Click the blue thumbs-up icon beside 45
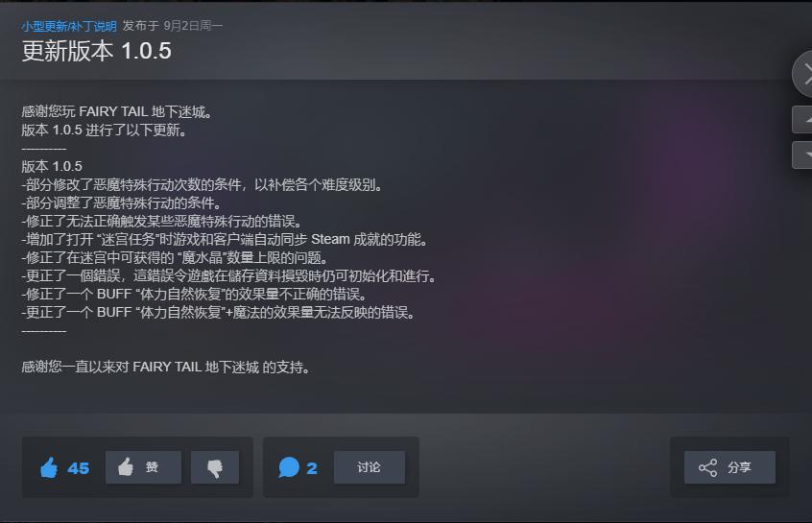Viewport: 812px width, 523px height. 49,467
